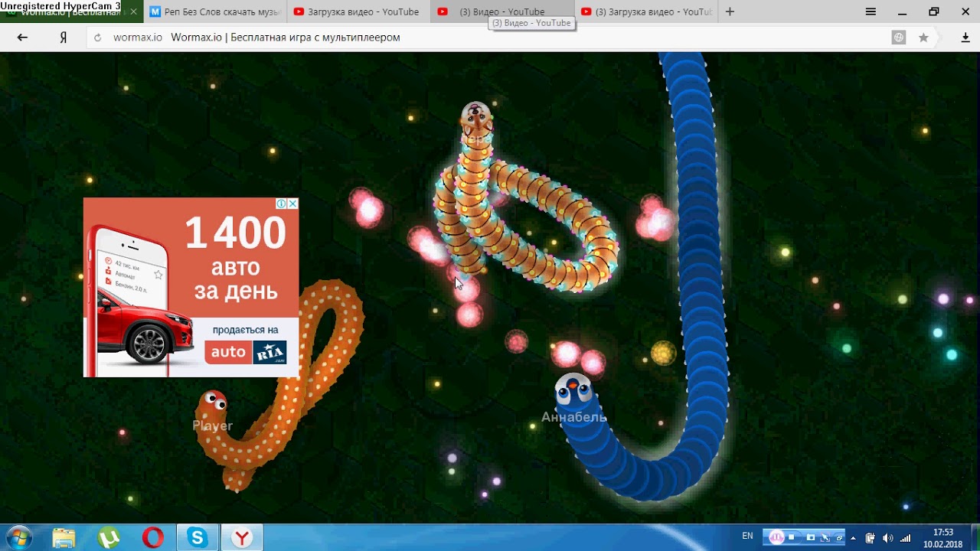
Task: Bookmark page with the star icon
Action: [x=923, y=37]
